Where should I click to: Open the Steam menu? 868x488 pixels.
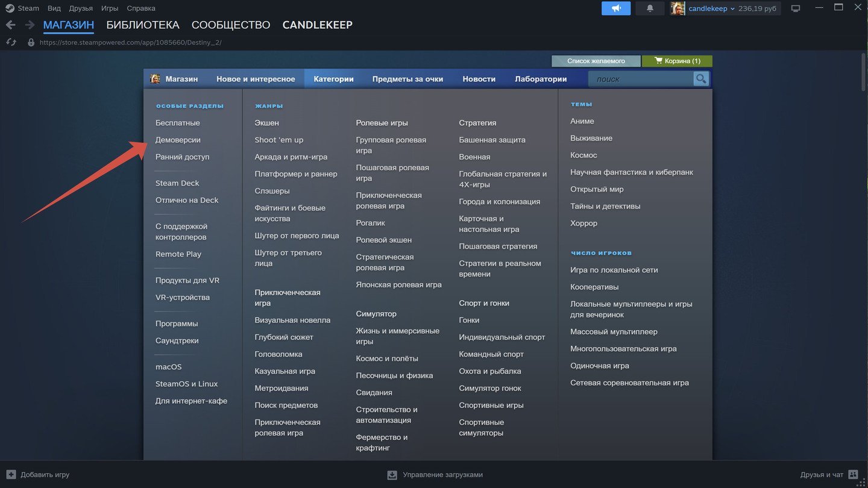click(x=28, y=8)
